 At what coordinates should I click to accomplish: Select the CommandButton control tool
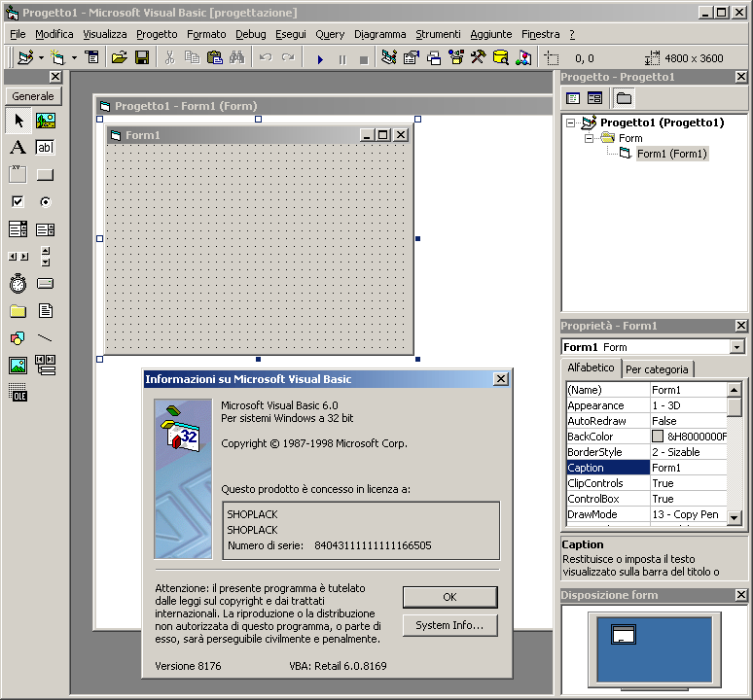click(x=46, y=174)
